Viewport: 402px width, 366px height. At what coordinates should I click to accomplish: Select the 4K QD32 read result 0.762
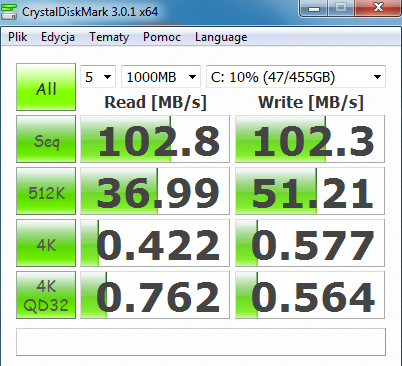click(x=155, y=295)
